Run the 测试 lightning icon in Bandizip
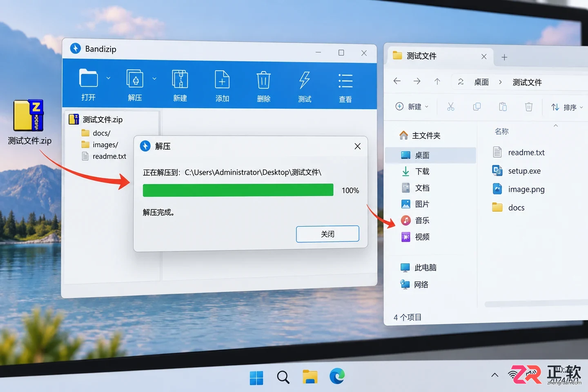 pyautogui.click(x=305, y=80)
